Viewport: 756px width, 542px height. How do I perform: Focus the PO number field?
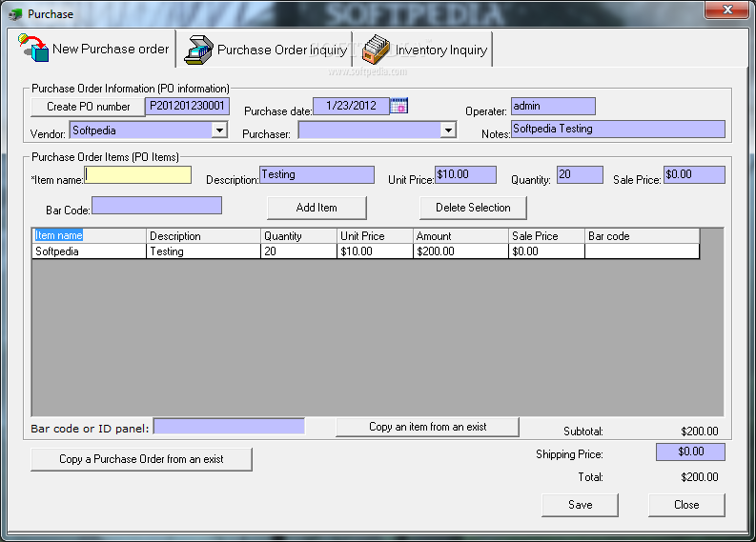pyautogui.click(x=188, y=107)
